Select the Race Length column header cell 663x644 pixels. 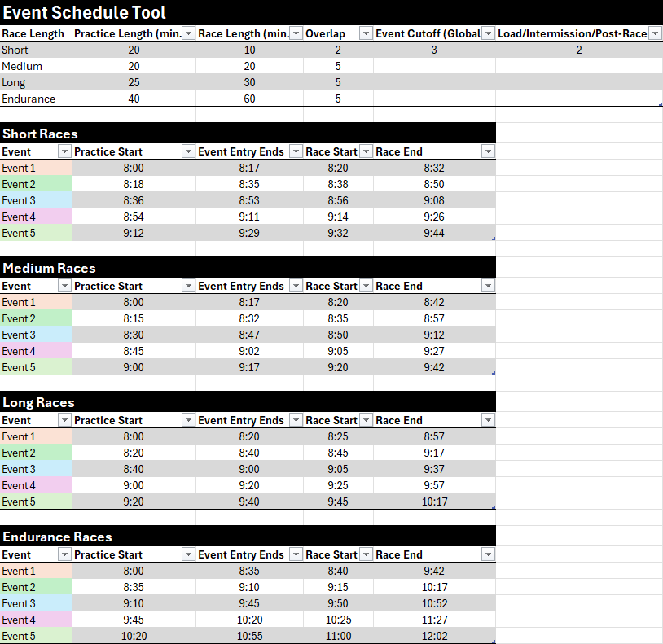point(36,33)
